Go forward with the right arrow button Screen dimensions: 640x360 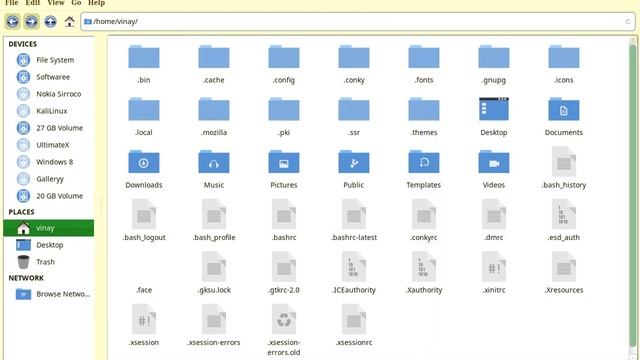[31, 21]
